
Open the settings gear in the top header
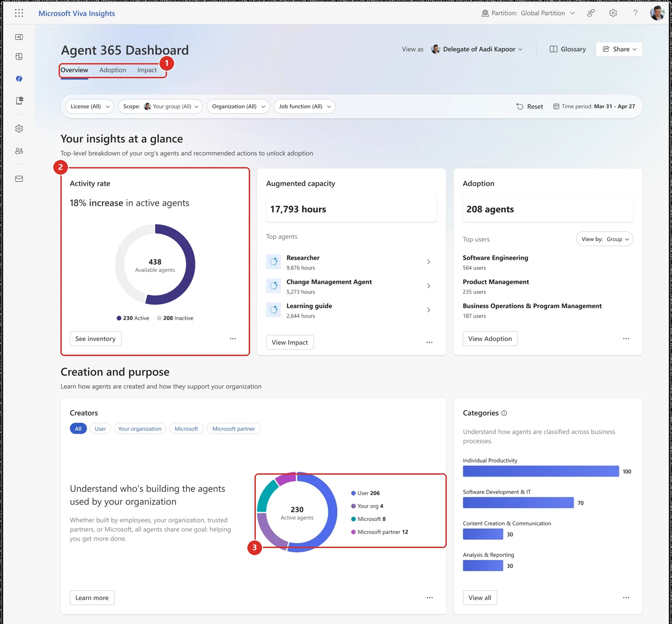coord(613,13)
